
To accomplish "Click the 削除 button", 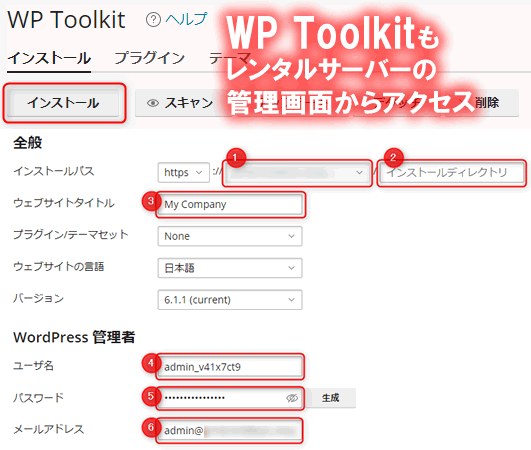I will (x=487, y=103).
